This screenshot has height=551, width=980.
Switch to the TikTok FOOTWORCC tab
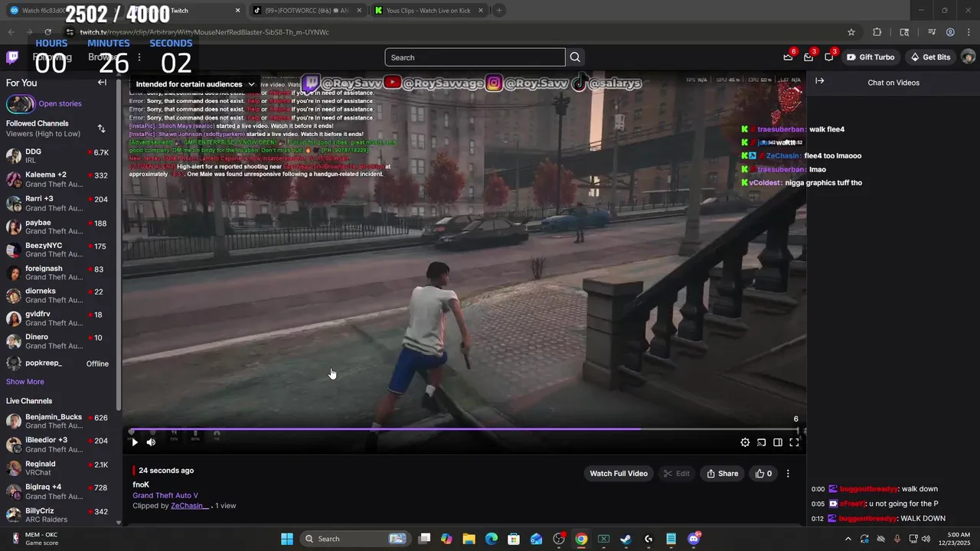(308, 11)
